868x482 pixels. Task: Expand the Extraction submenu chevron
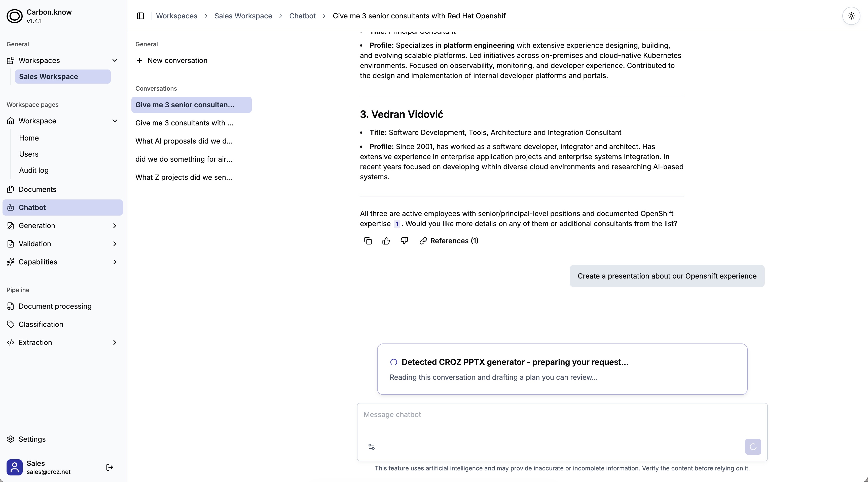[x=115, y=342]
